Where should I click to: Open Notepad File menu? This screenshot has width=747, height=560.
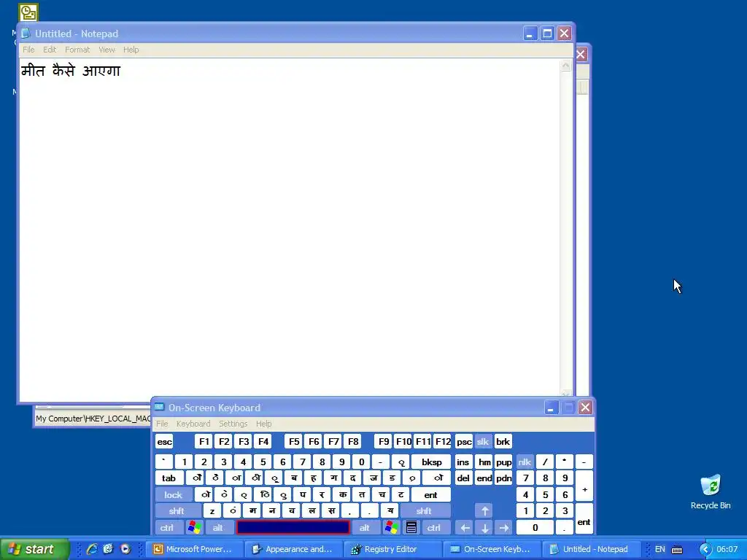click(x=28, y=50)
